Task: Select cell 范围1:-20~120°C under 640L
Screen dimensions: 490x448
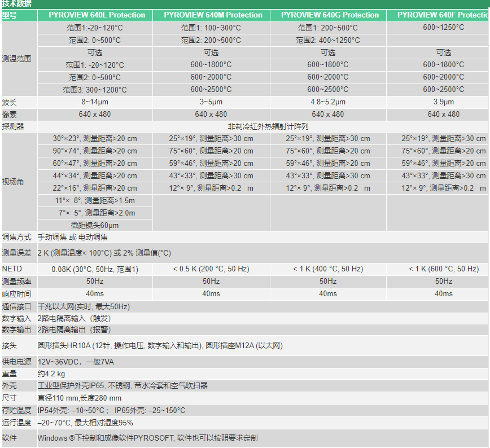Action: (x=95, y=28)
